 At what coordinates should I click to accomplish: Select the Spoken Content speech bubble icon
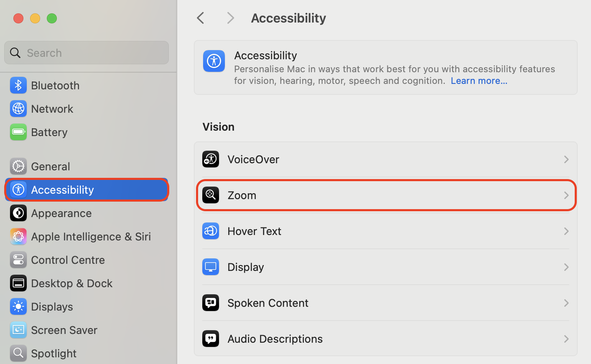(x=210, y=303)
